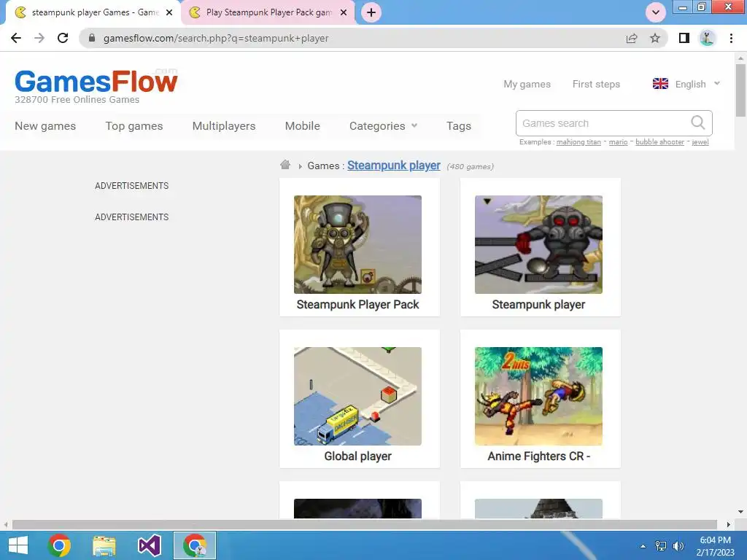Open Mobile menu item
Screen dimensions: 747x560
(x=303, y=125)
